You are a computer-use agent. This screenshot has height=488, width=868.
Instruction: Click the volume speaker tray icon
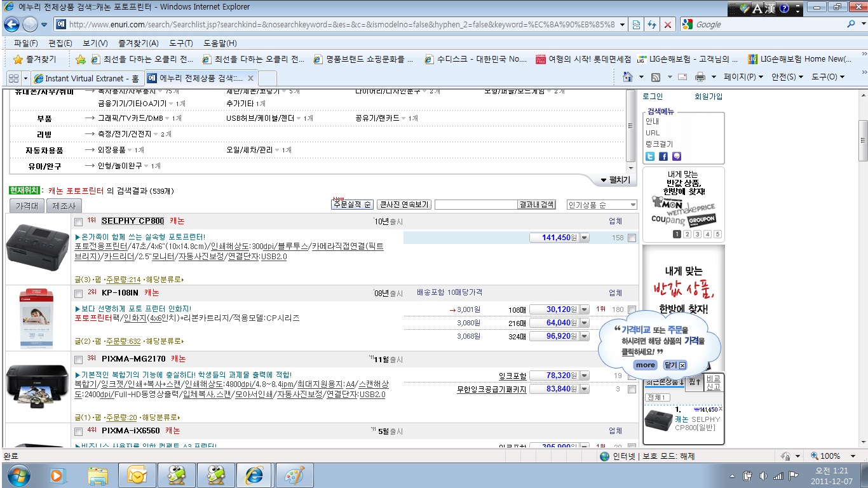[763, 475]
